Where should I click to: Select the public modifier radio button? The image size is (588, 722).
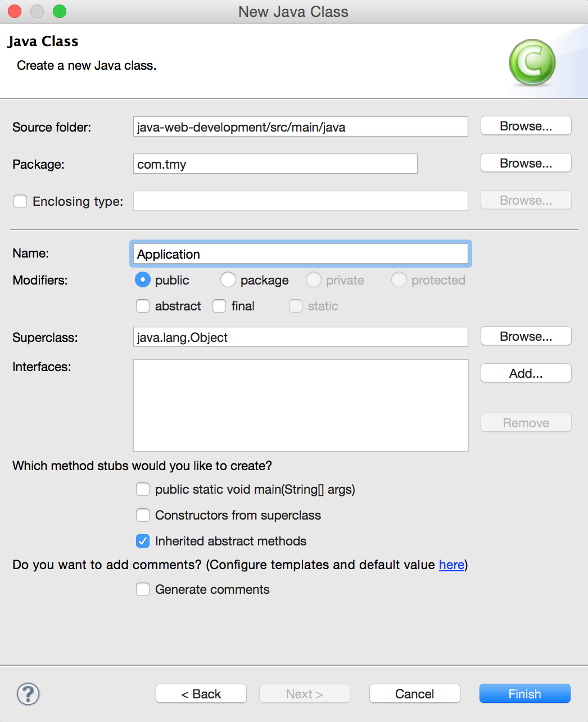tap(143, 280)
